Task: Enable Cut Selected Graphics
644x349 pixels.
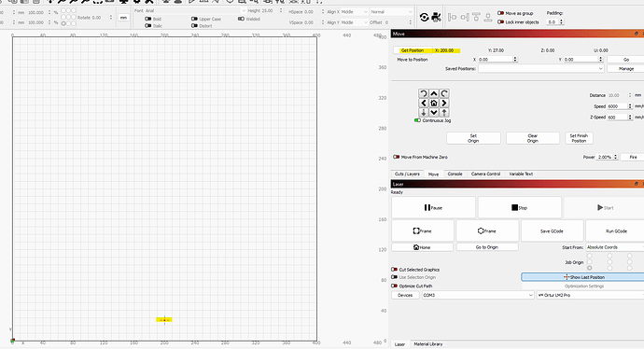Action: 394,270
